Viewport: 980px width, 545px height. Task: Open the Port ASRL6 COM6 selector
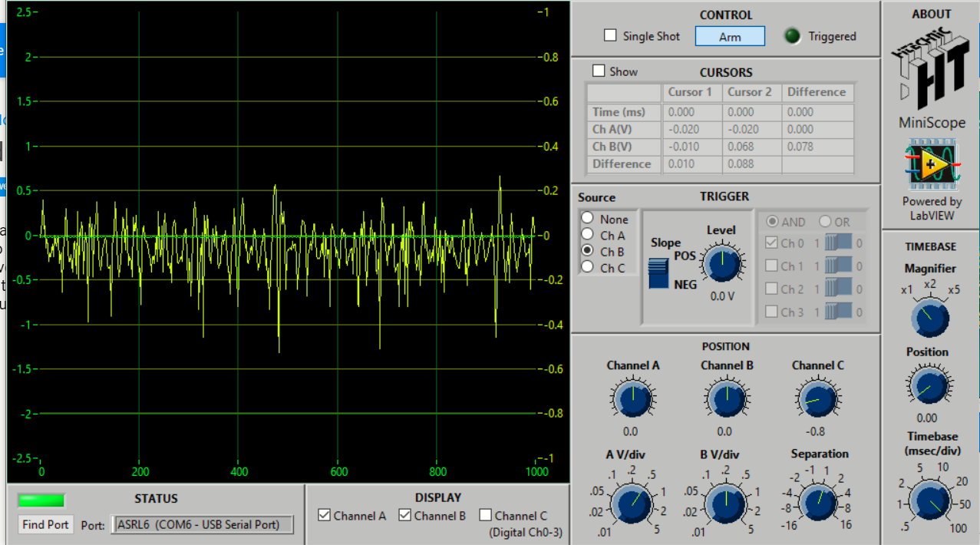(x=203, y=525)
